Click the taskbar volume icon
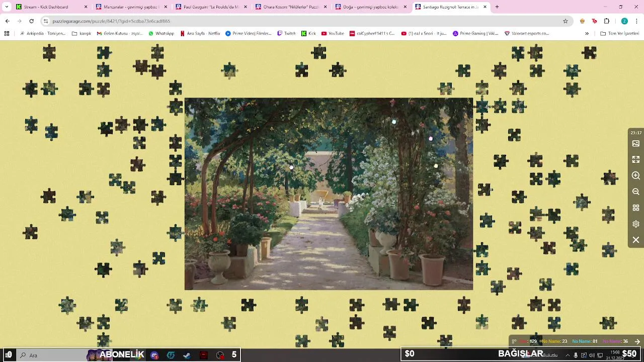644x362 pixels. 592,355
